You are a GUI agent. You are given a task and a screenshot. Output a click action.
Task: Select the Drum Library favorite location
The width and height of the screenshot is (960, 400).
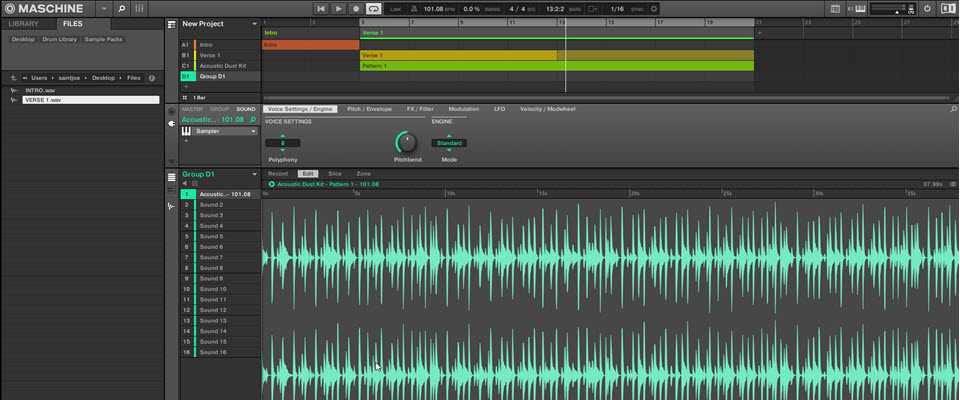pos(59,39)
